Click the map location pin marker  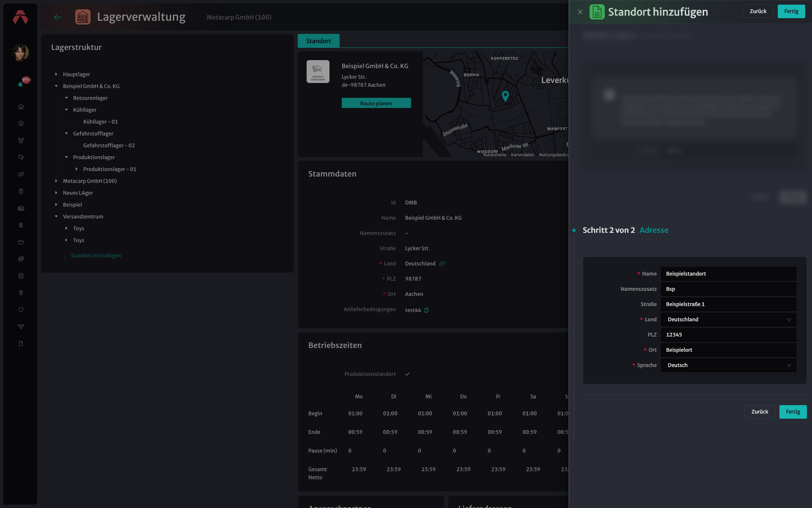505,96
